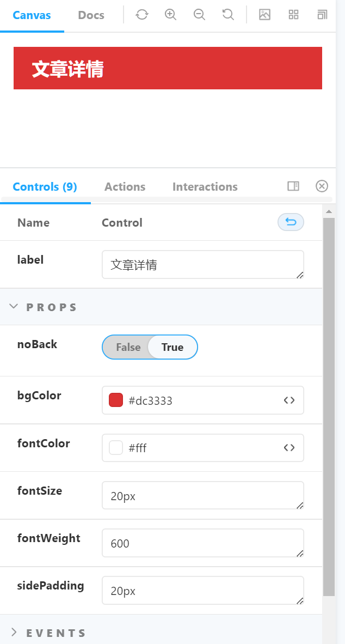Set noBack toggle to True
345x644 pixels.
[x=172, y=347]
